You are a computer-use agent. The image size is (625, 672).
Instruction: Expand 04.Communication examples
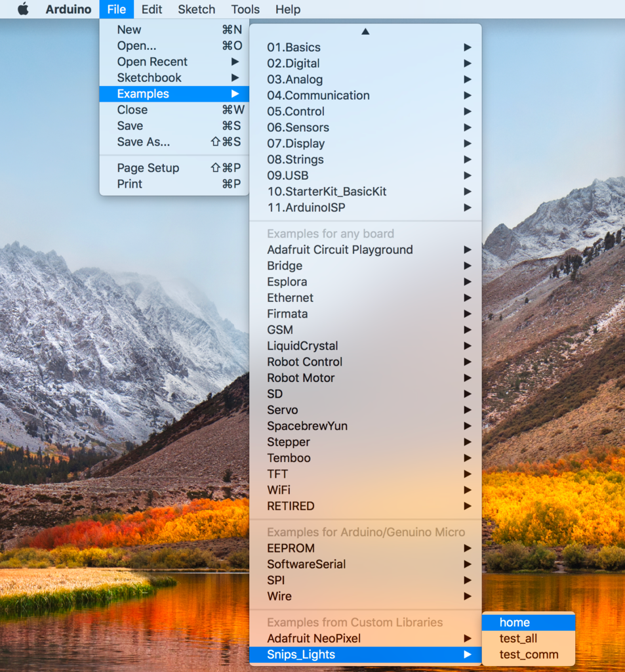point(365,95)
